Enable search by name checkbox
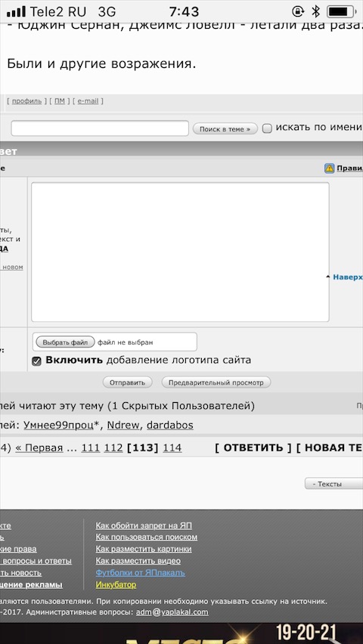Screen dimensions: 363x644 point(267,128)
